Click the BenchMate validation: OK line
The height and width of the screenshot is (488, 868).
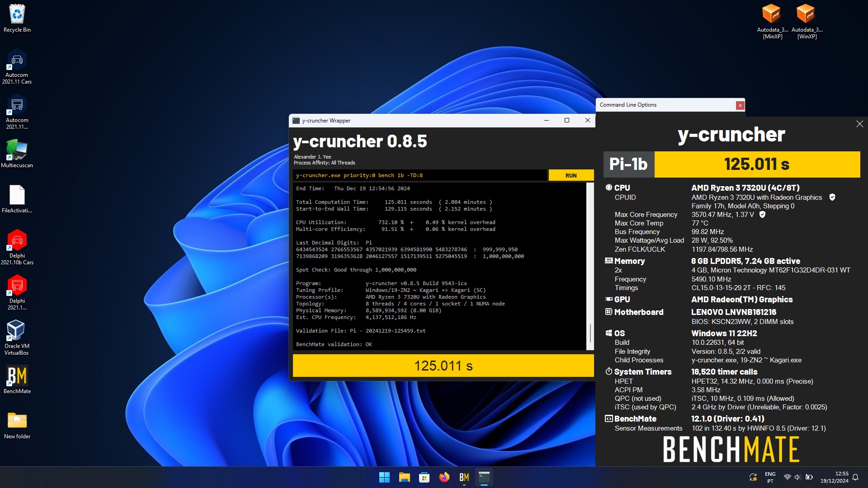point(334,344)
